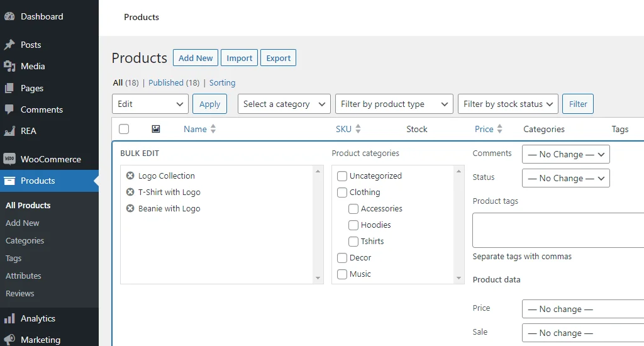Remove T-Shirt with Logo from bulk edit
Screen dimensions: 644x346
pos(130,192)
